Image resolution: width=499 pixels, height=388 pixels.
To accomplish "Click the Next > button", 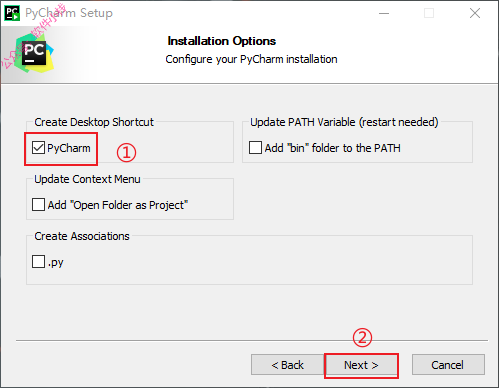I will pyautogui.click(x=361, y=365).
